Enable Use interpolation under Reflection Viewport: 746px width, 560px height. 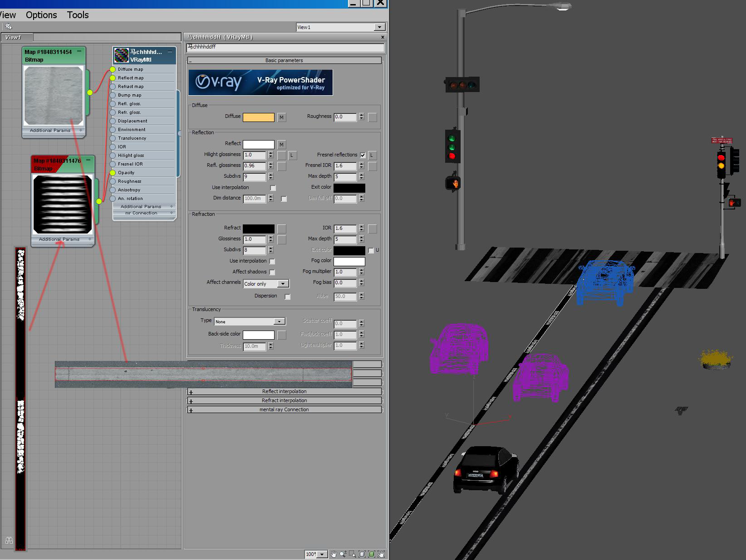[x=273, y=188]
